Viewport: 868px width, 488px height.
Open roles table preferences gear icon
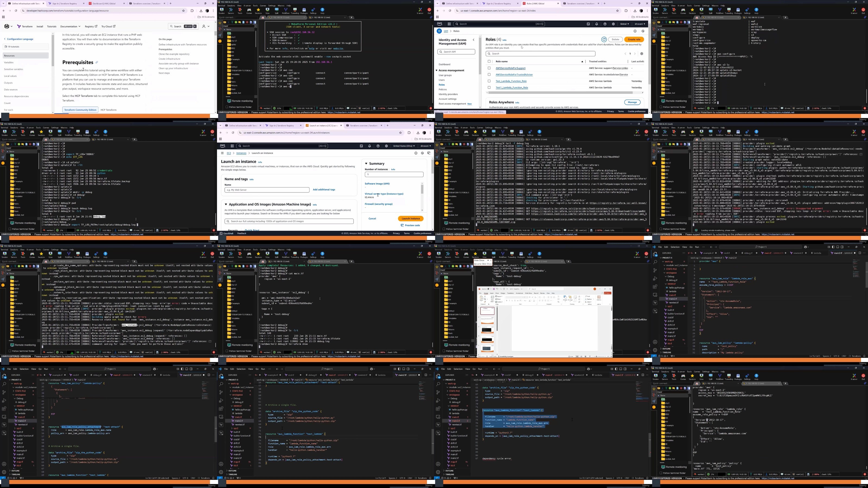pyautogui.click(x=642, y=54)
